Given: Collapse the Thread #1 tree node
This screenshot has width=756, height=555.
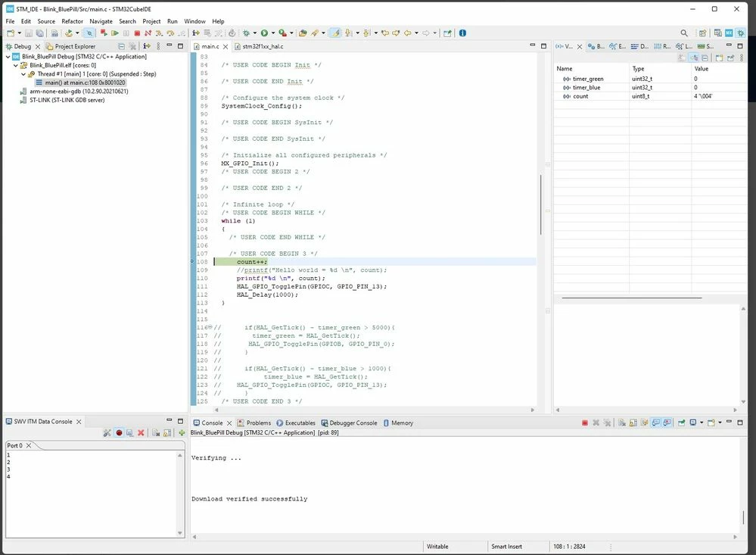Looking at the screenshot, I should coord(23,74).
